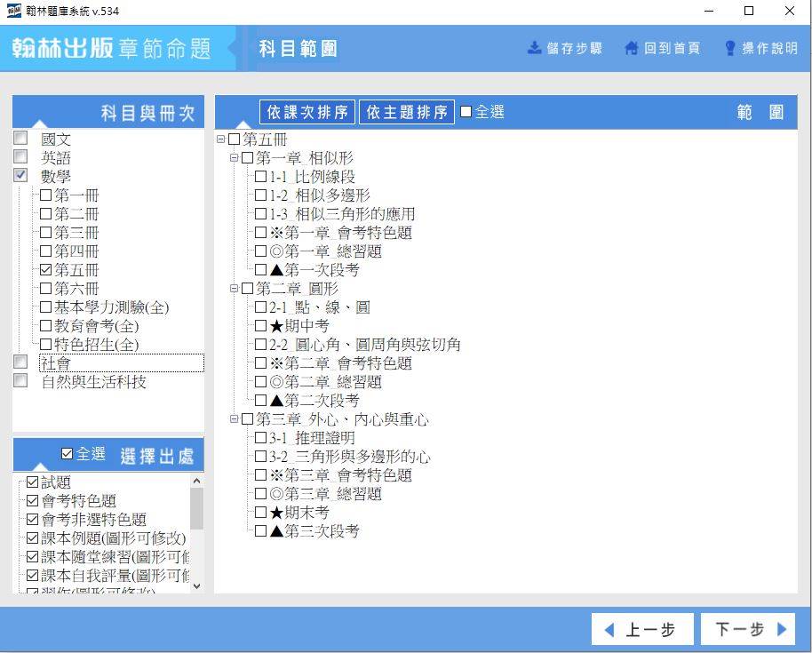Check 1-2_相似多邊形 in the tree
The image size is (812, 653).
[x=260, y=195]
